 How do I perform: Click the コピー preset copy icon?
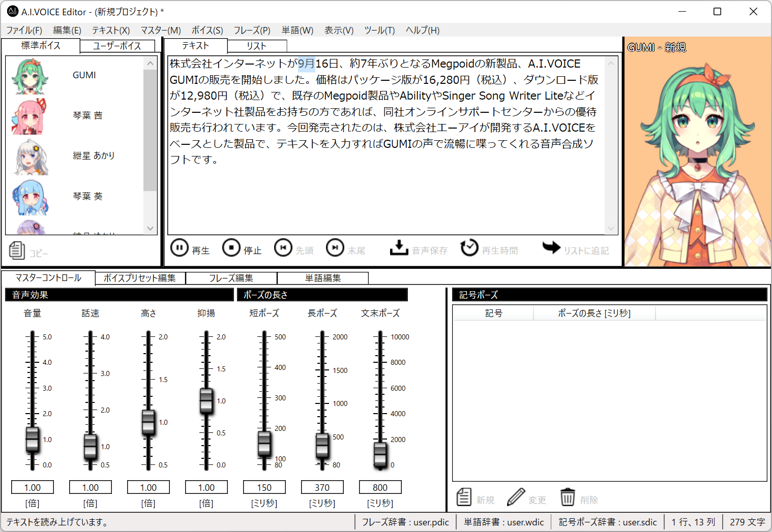point(17,250)
